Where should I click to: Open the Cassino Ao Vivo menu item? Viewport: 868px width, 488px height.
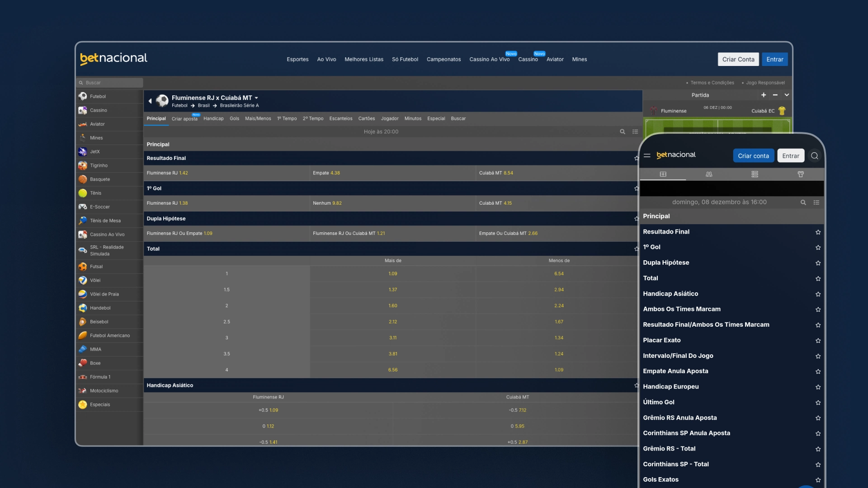(490, 60)
